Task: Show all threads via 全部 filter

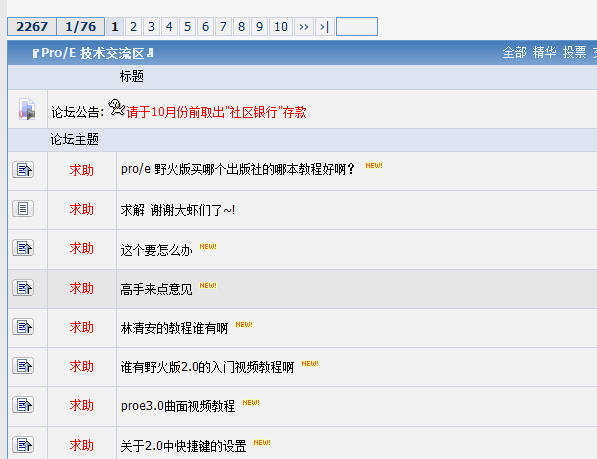Action: [x=514, y=52]
